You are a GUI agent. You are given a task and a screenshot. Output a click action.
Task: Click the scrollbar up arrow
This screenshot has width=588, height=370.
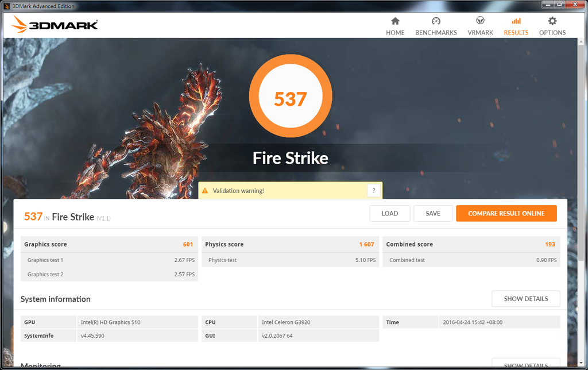pos(580,42)
